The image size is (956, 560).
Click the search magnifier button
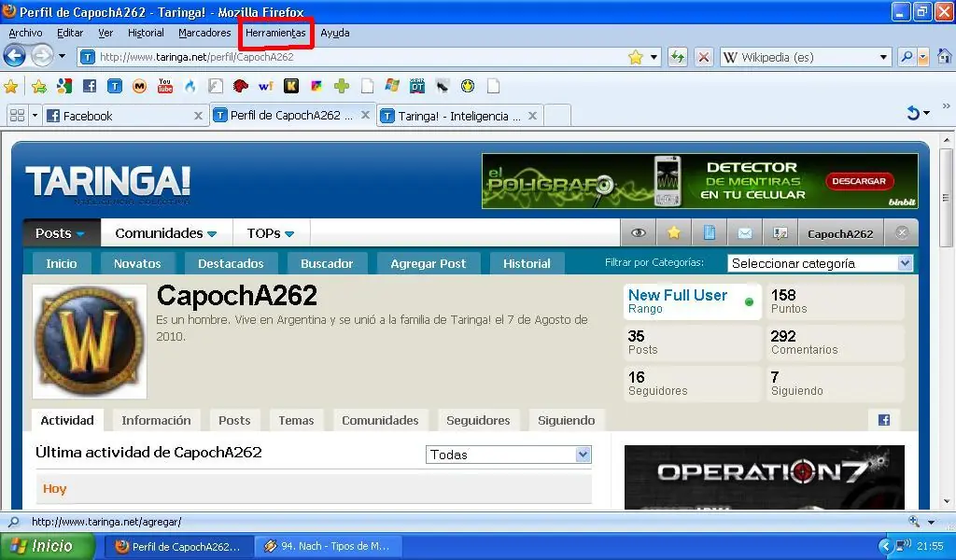(907, 57)
